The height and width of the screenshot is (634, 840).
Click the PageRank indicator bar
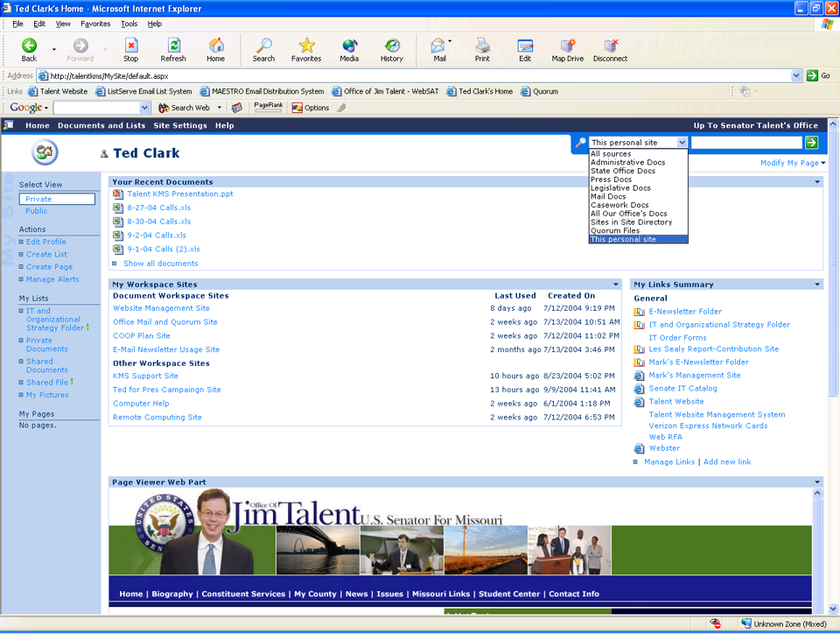point(268,108)
